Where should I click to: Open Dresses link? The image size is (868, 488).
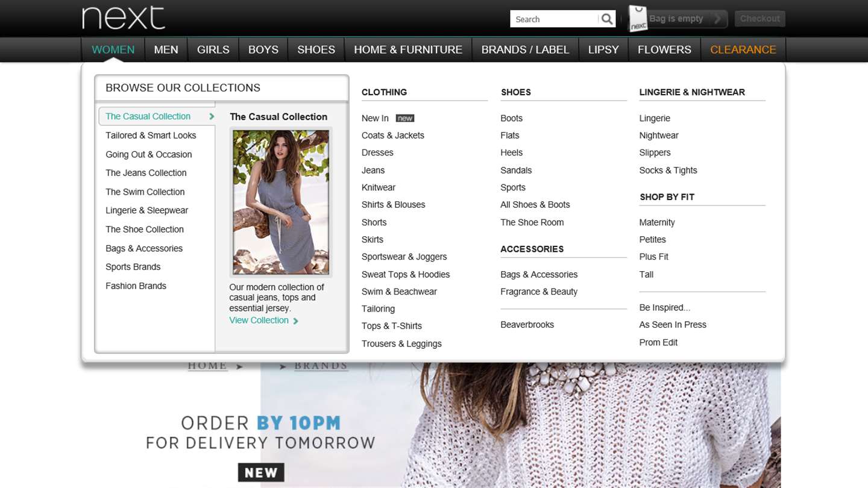(377, 153)
